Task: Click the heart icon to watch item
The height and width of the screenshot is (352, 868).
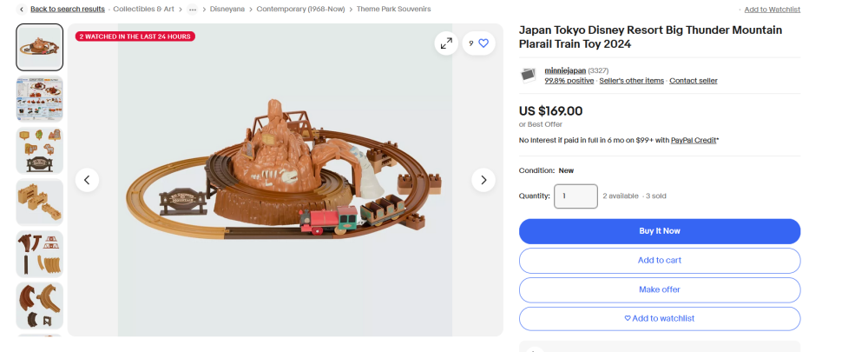Action: click(483, 43)
